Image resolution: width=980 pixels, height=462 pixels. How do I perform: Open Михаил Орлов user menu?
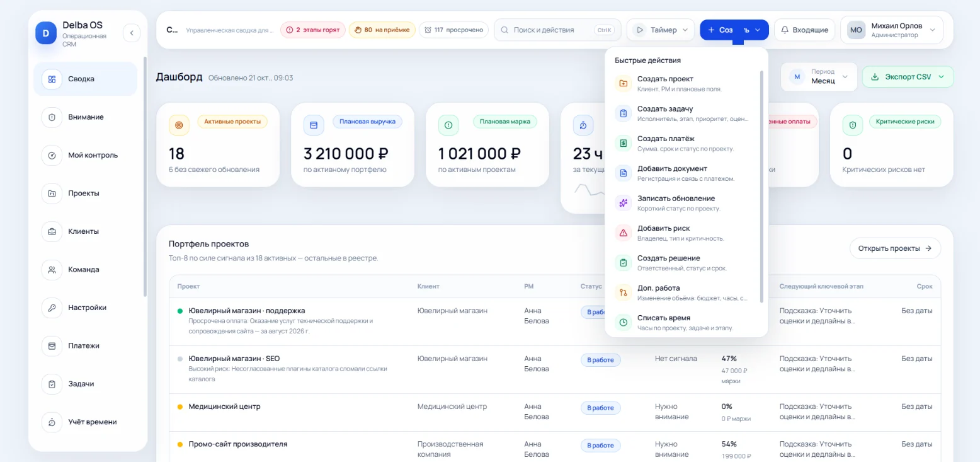(892, 30)
